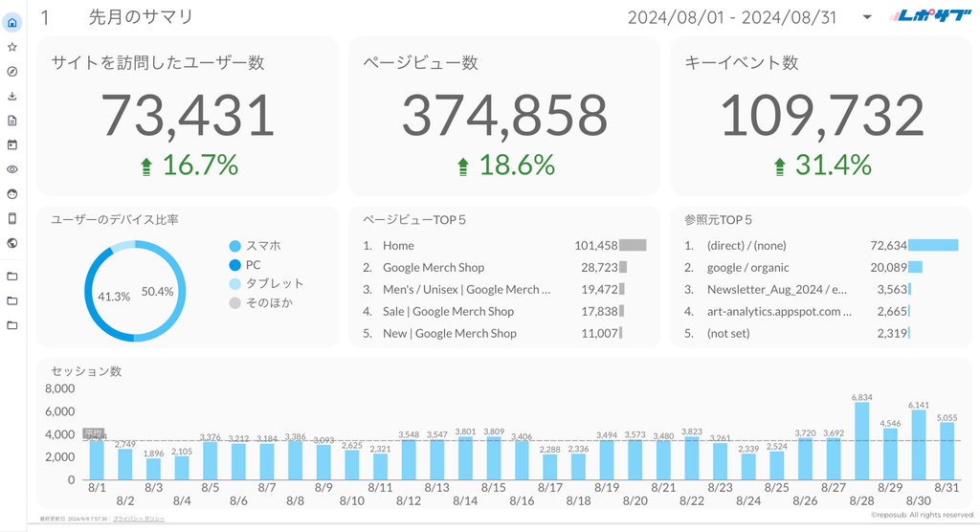Open the face icon page in sidebar
The height and width of the screenshot is (532, 980).
(x=12, y=193)
